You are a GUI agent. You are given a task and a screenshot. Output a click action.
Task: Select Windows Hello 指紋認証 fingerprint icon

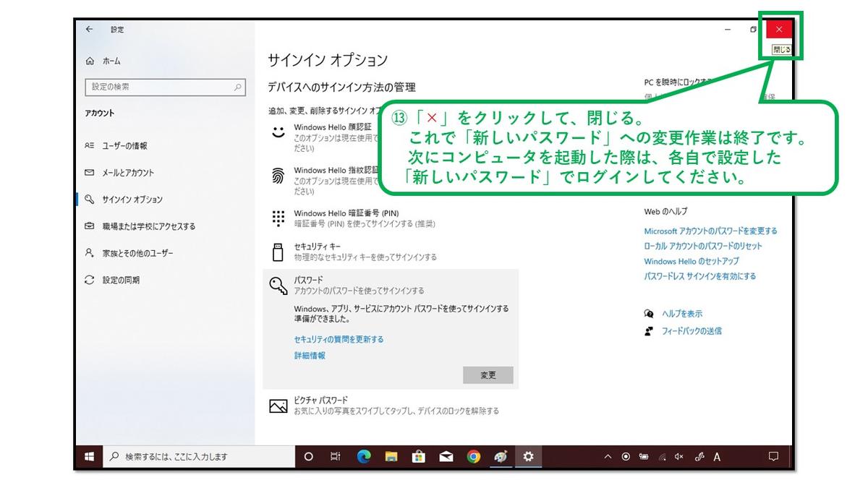click(x=278, y=176)
